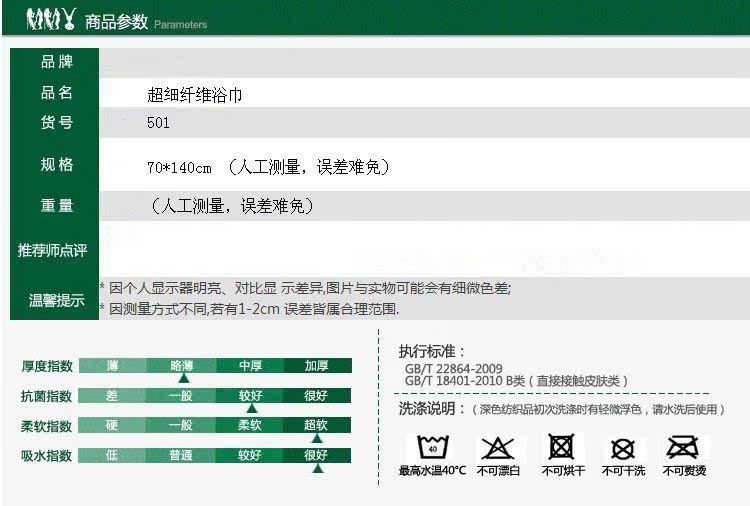
Task: Select 薄 on the thickness scale
Action: pyautogui.click(x=112, y=365)
